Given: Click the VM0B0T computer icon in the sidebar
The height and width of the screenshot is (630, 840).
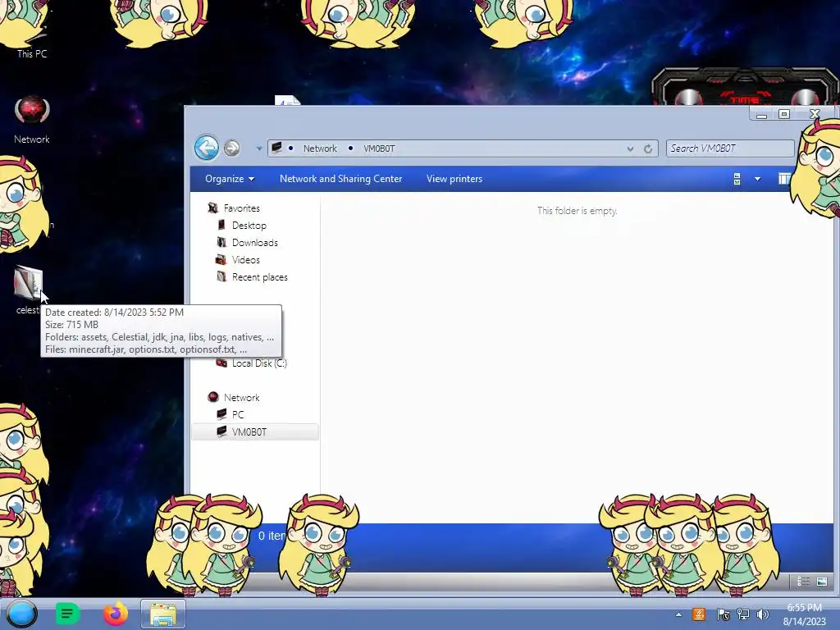Looking at the screenshot, I should (221, 431).
